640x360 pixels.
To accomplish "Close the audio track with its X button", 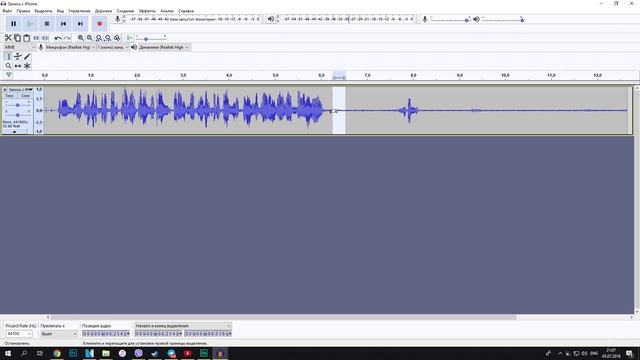I will (x=5, y=89).
